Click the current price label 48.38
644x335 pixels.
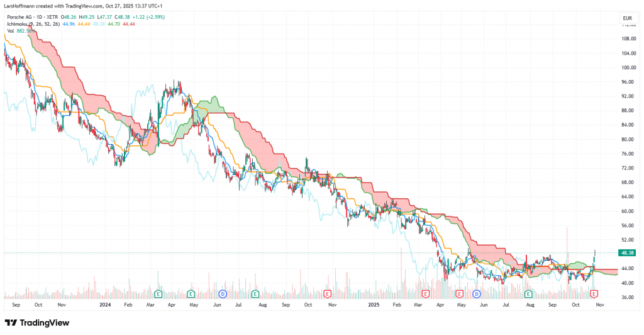[x=626, y=253]
